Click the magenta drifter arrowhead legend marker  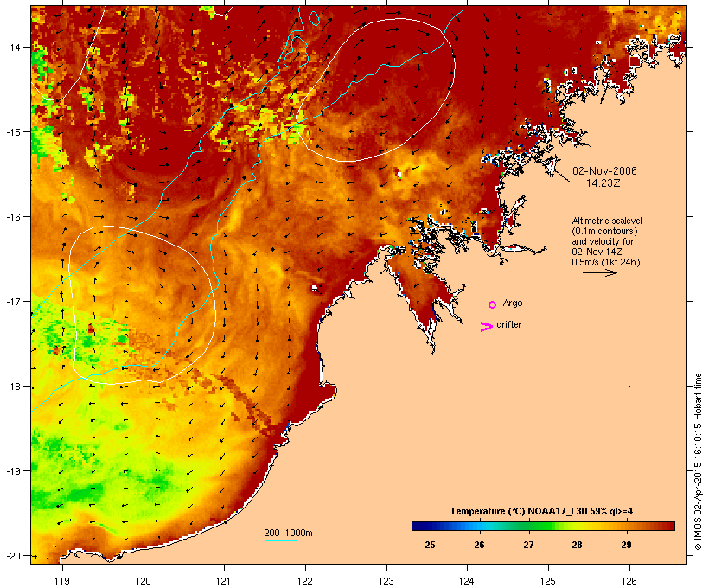(486, 327)
